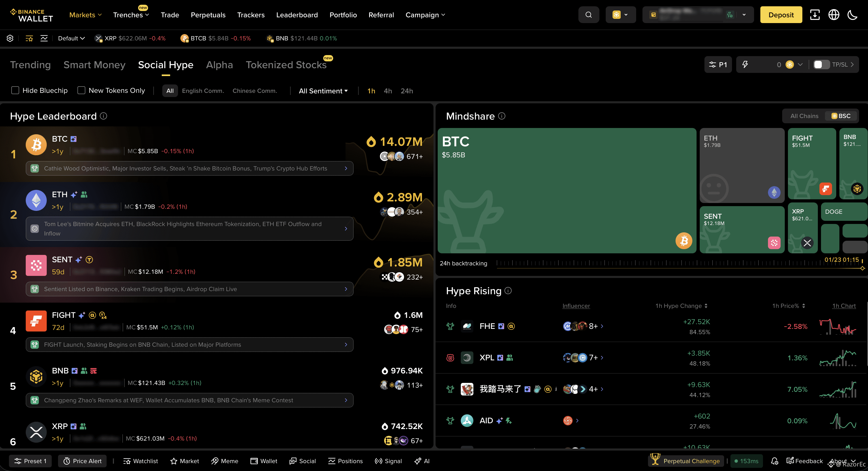Open notification bell settings icon

775,461
